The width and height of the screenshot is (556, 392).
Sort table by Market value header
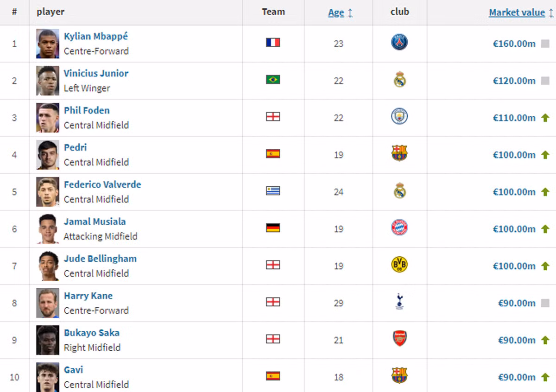coord(517,13)
